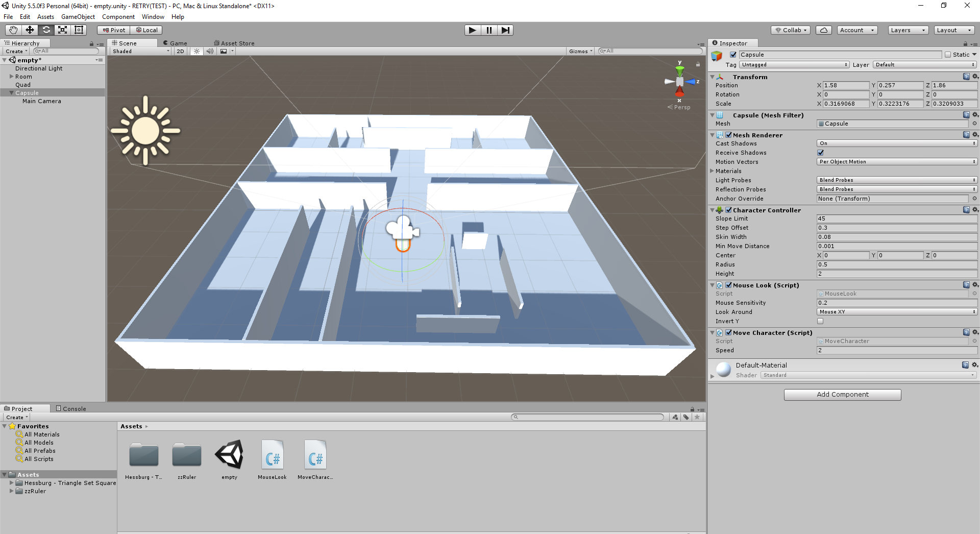980x534 pixels.
Task: Select the Move tool
Action: [30, 30]
